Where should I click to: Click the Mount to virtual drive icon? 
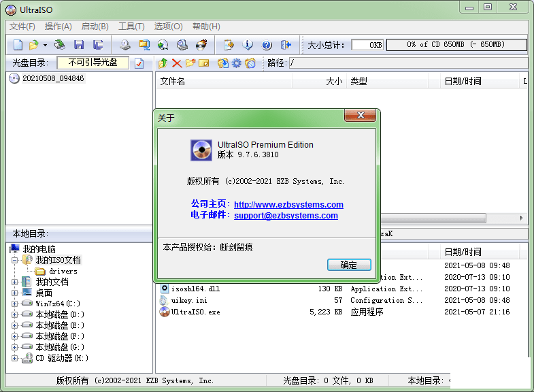[x=182, y=45]
